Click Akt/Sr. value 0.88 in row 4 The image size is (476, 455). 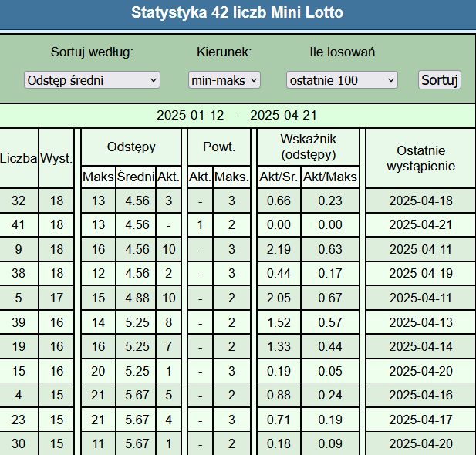279,395
